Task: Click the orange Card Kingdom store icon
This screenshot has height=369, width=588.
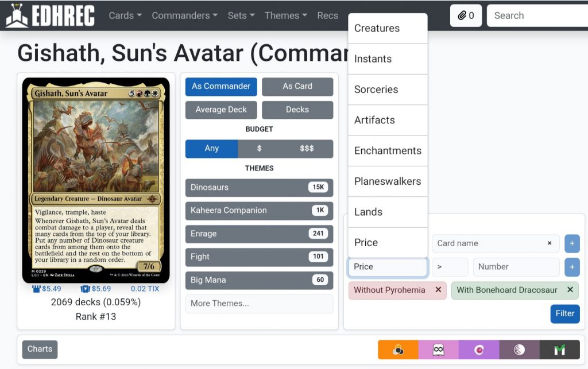Action: [x=398, y=349]
